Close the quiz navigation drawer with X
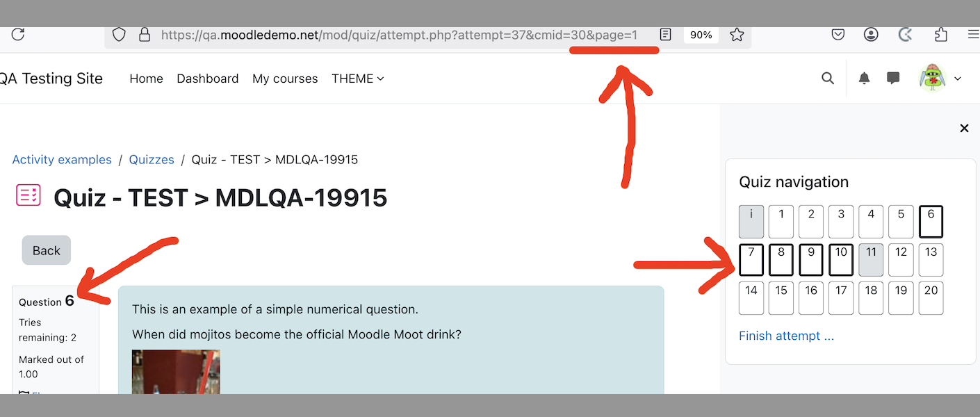Image resolution: width=980 pixels, height=417 pixels. (x=964, y=128)
